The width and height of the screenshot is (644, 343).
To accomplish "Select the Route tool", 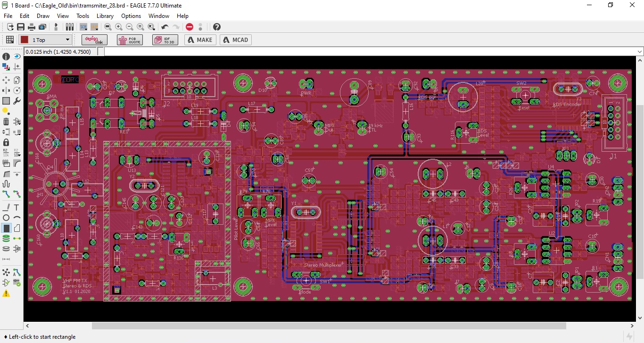I will 6,194.
